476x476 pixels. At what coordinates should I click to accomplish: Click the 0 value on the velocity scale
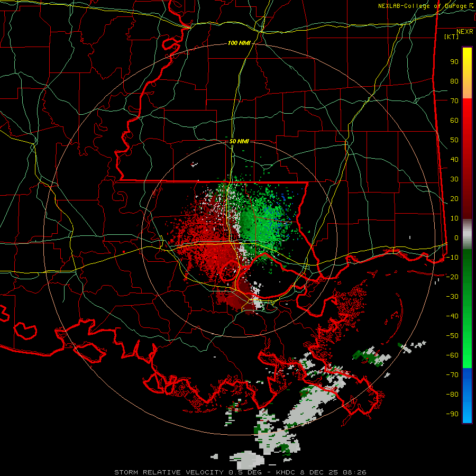tap(456, 237)
